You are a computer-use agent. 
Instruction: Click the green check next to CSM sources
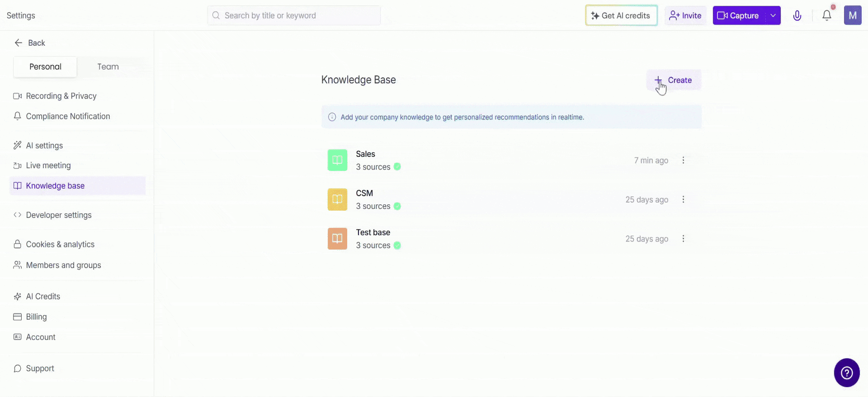[x=397, y=206]
